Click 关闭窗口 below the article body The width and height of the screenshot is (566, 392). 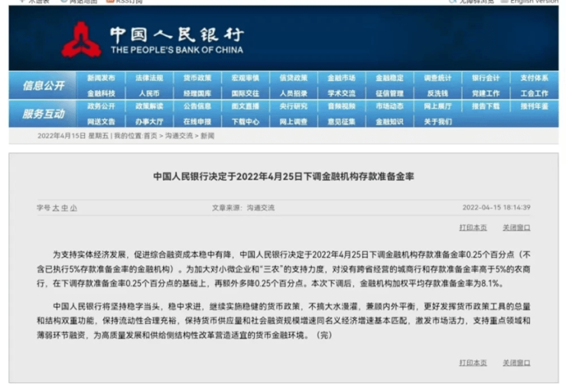516,362
